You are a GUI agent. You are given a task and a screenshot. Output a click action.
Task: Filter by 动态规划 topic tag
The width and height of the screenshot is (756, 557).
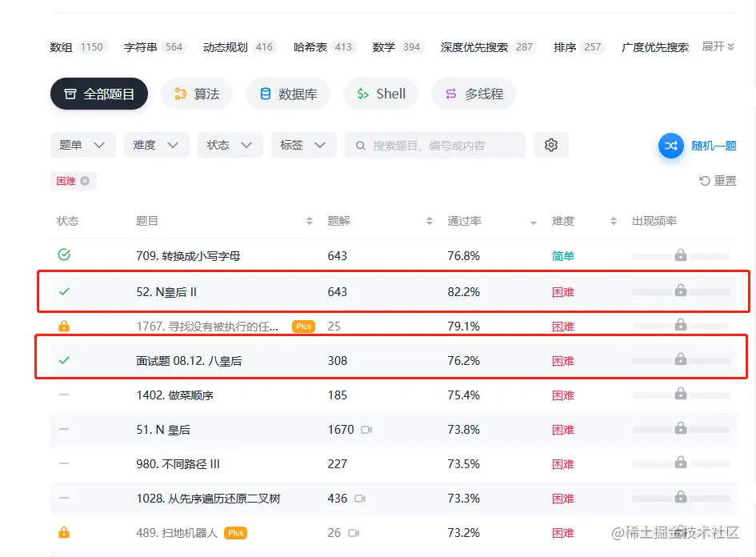pyautogui.click(x=238, y=47)
